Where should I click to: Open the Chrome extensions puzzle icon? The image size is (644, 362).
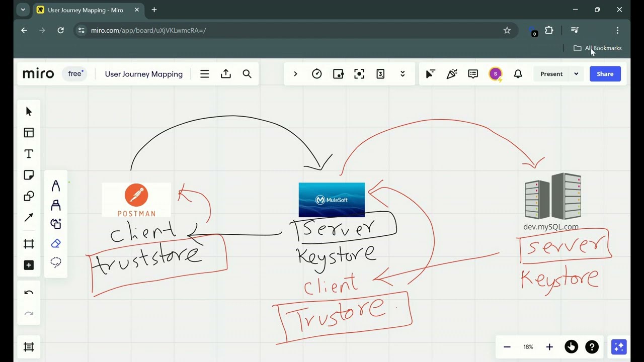[549, 30]
